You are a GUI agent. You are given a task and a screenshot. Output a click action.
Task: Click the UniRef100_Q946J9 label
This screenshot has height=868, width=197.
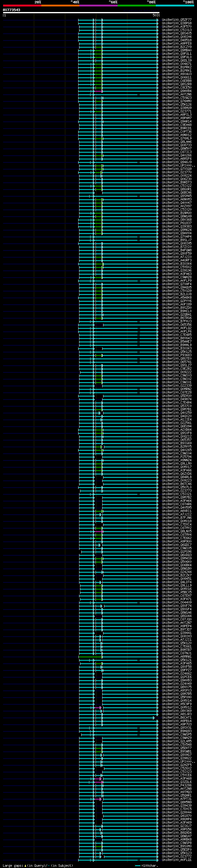tap(177, 162)
